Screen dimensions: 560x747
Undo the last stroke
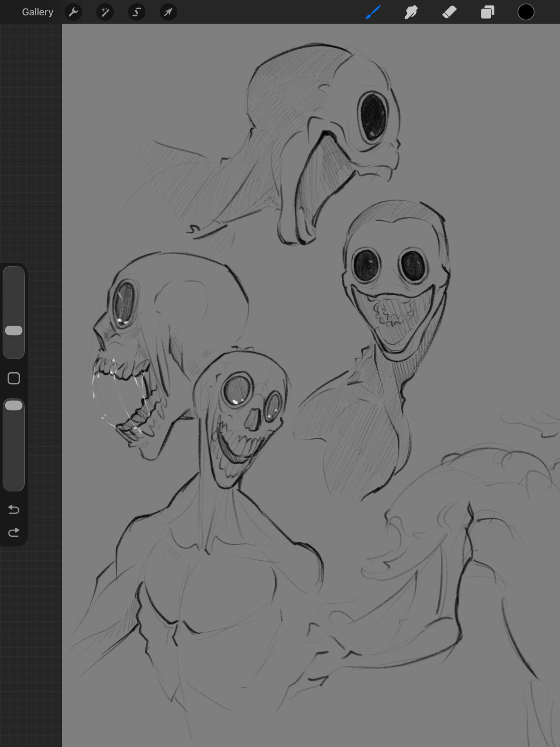click(x=14, y=509)
